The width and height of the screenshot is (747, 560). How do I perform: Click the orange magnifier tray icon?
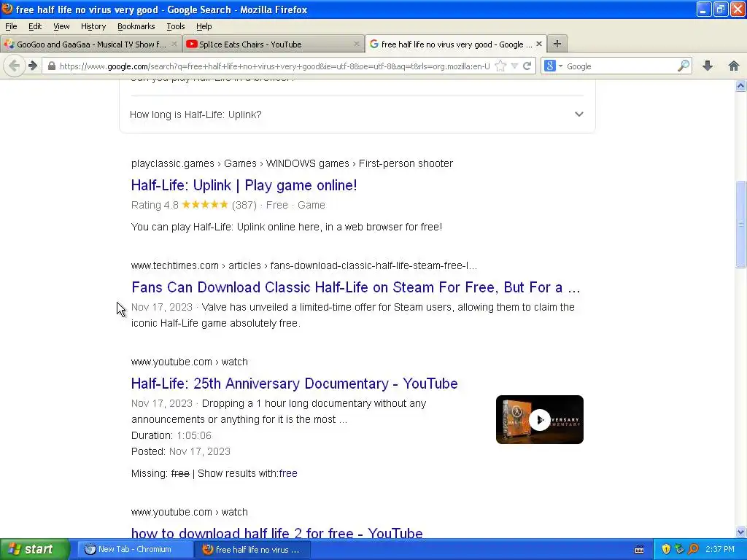click(x=693, y=549)
